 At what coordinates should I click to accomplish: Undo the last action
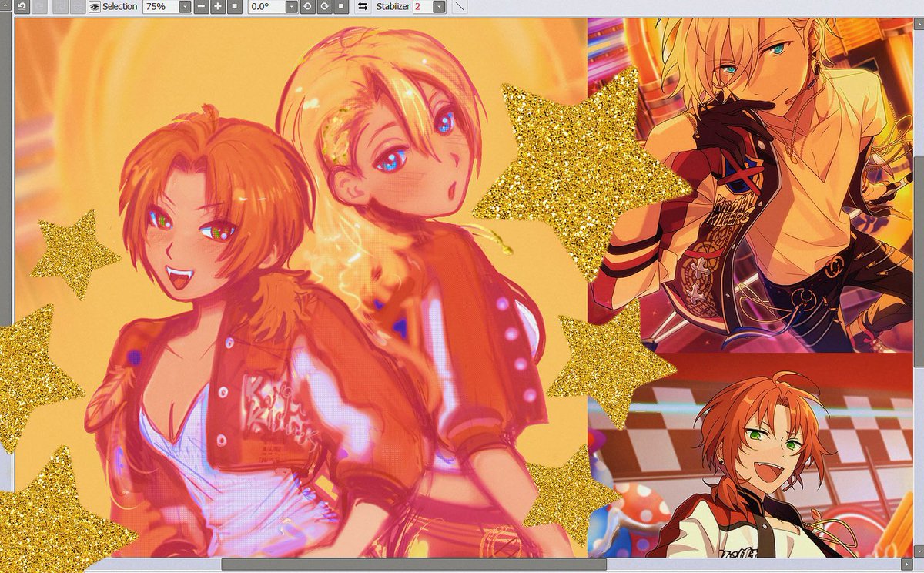click(22, 6)
